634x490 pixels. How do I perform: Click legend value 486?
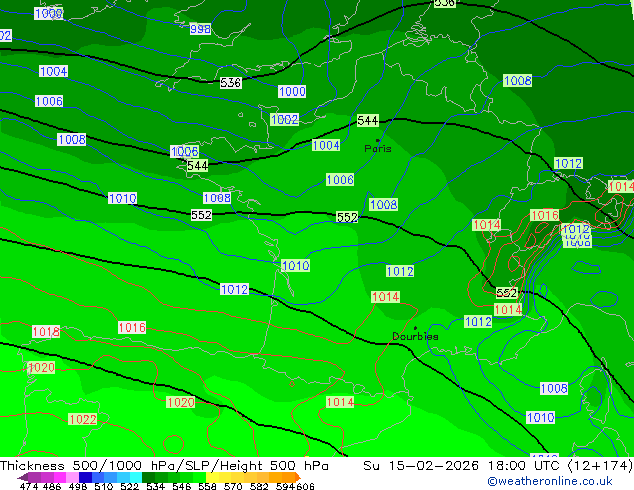[x=52, y=486]
